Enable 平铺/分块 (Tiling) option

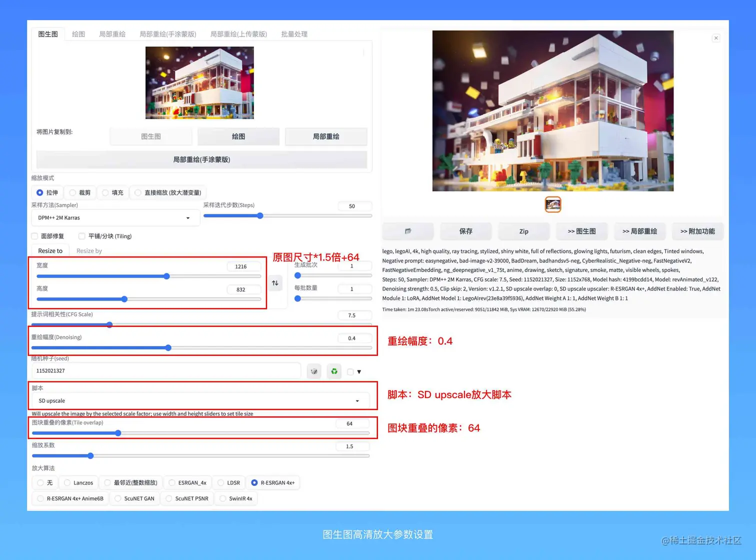pyautogui.click(x=81, y=236)
